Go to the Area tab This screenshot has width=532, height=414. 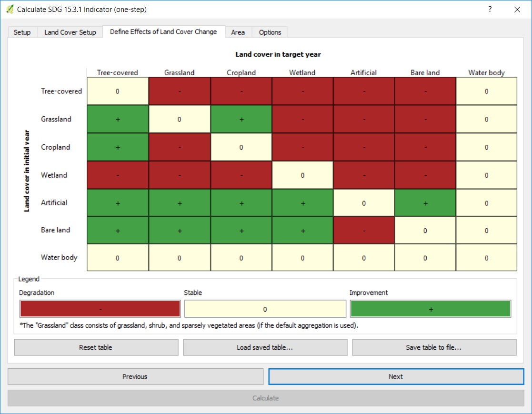[x=238, y=32]
